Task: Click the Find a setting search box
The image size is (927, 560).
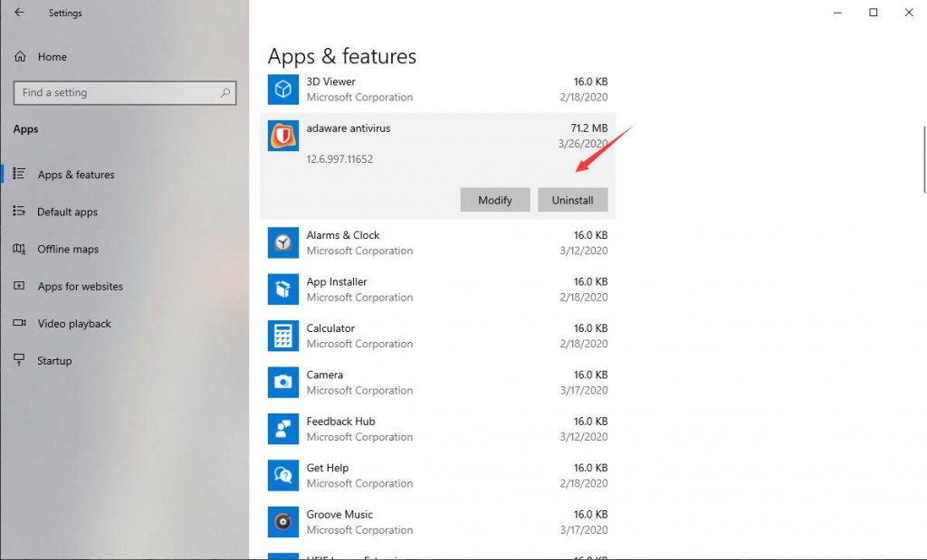Action: tap(125, 93)
